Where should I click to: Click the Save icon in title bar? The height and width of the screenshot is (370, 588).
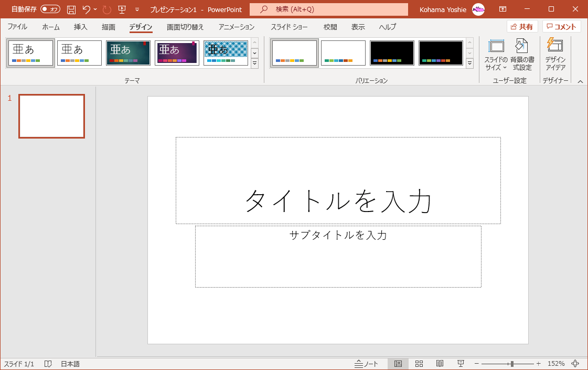pos(71,9)
